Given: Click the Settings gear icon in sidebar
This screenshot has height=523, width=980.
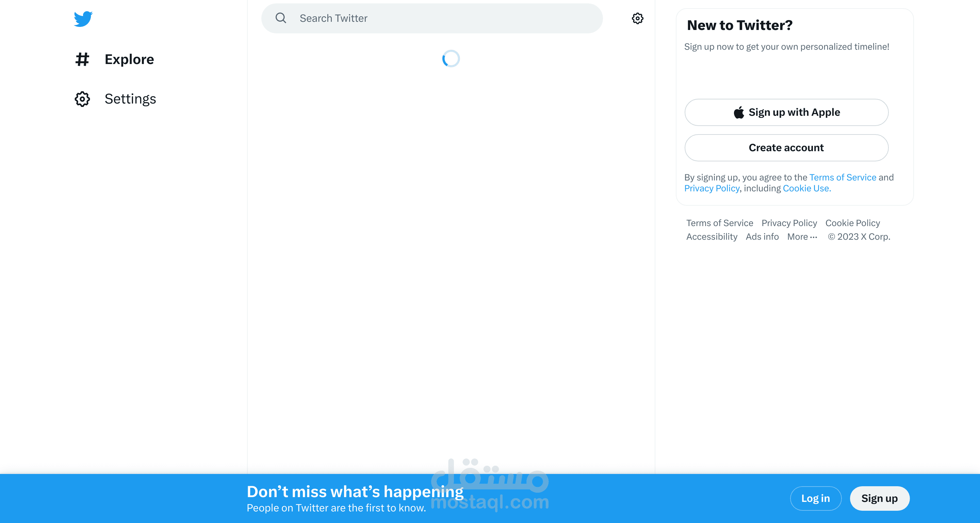Looking at the screenshot, I should click(x=82, y=99).
